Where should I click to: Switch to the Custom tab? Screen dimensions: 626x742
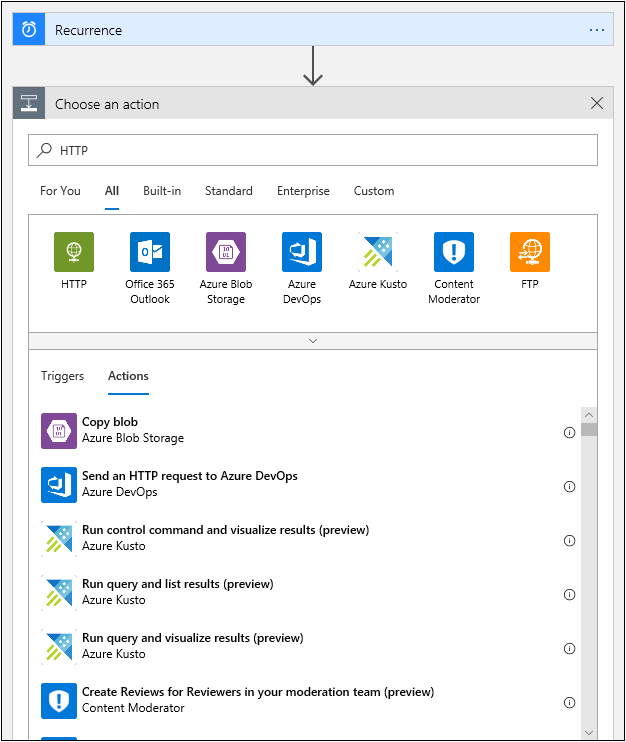click(374, 191)
